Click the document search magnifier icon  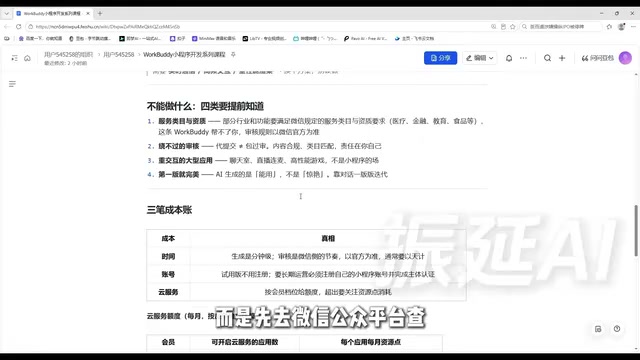pos(547,58)
